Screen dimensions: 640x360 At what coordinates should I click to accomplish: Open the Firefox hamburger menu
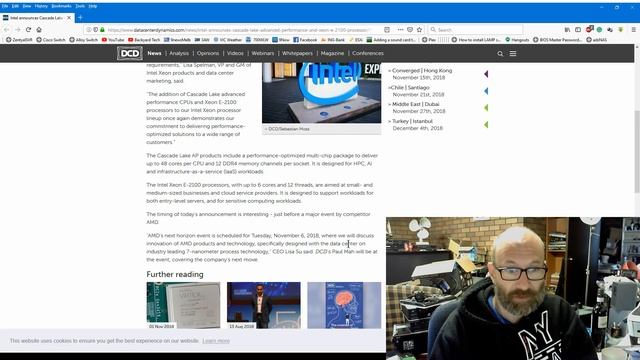click(633, 30)
